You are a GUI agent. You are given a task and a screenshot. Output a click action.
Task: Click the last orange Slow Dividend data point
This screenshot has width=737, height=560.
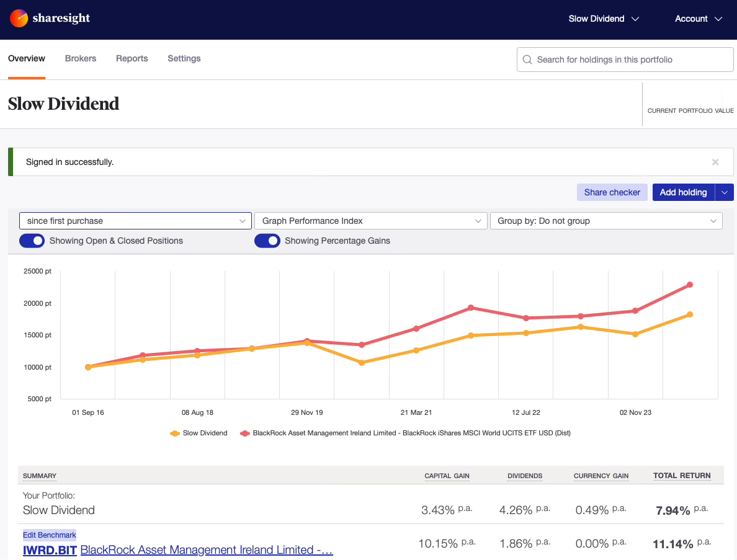pyautogui.click(x=690, y=315)
